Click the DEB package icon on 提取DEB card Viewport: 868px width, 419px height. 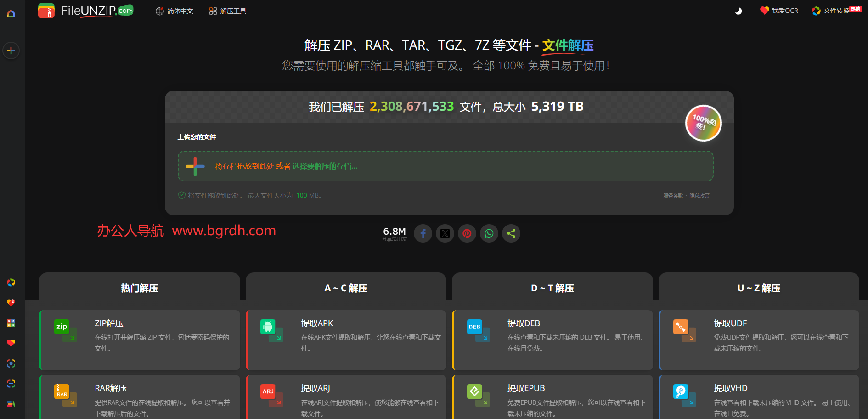(474, 327)
